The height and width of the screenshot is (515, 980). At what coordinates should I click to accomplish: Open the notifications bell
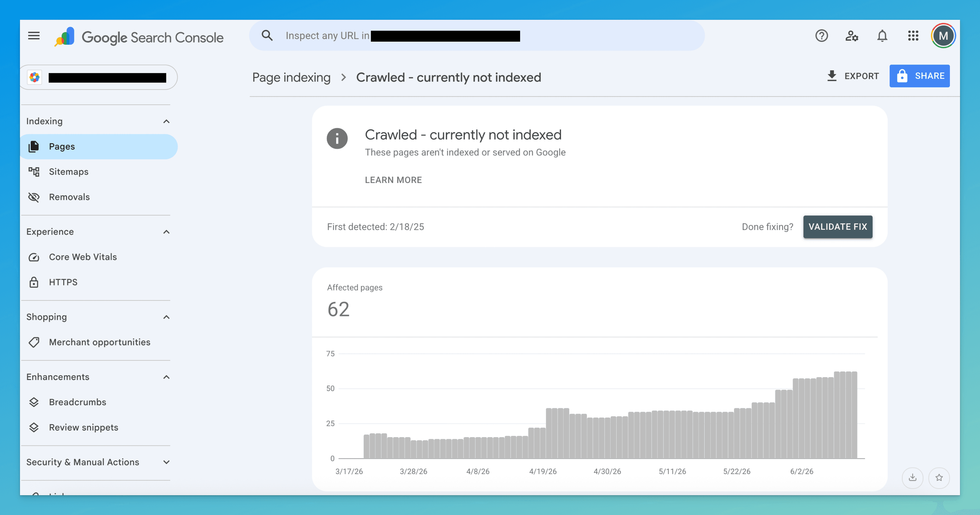point(882,36)
